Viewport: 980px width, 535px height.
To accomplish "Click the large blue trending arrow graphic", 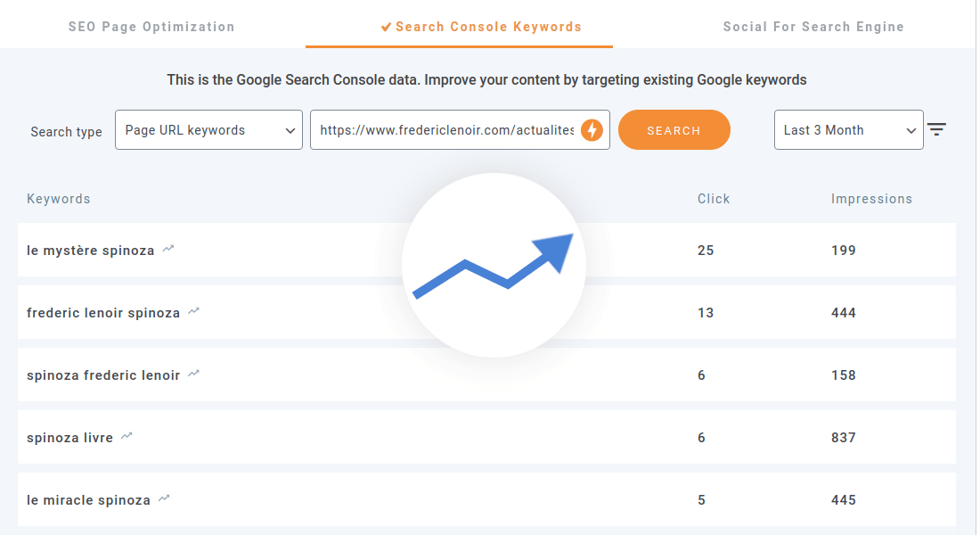I will point(494,266).
